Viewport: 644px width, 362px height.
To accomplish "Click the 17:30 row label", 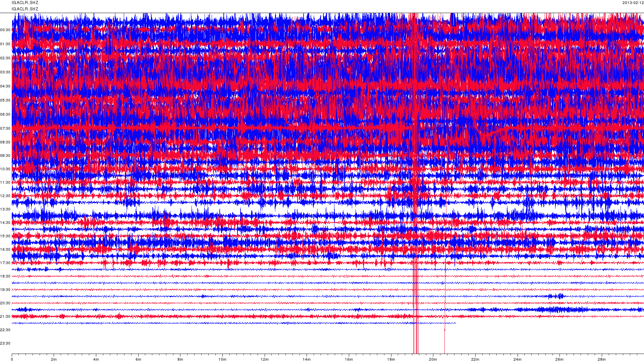I will [5, 263].
